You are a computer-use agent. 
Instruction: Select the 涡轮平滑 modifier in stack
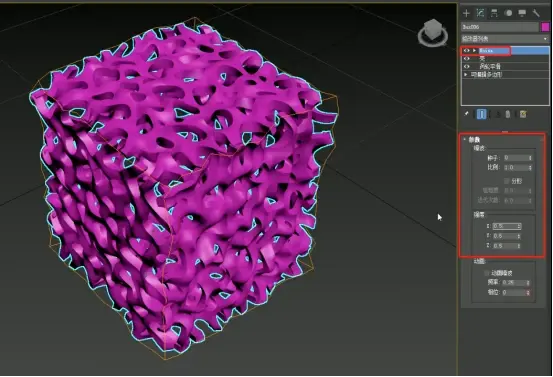(505, 66)
